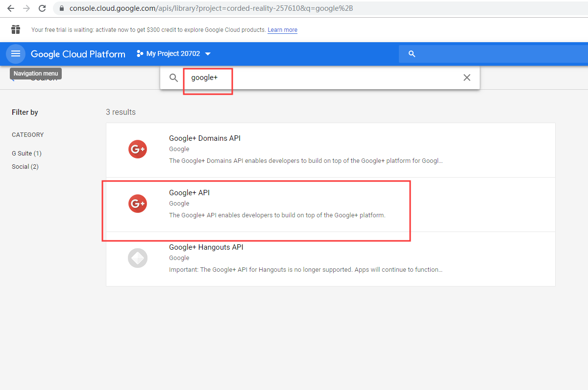Image resolution: width=588 pixels, height=390 pixels.
Task: Click the Google Cloud Platform title
Action: click(78, 54)
